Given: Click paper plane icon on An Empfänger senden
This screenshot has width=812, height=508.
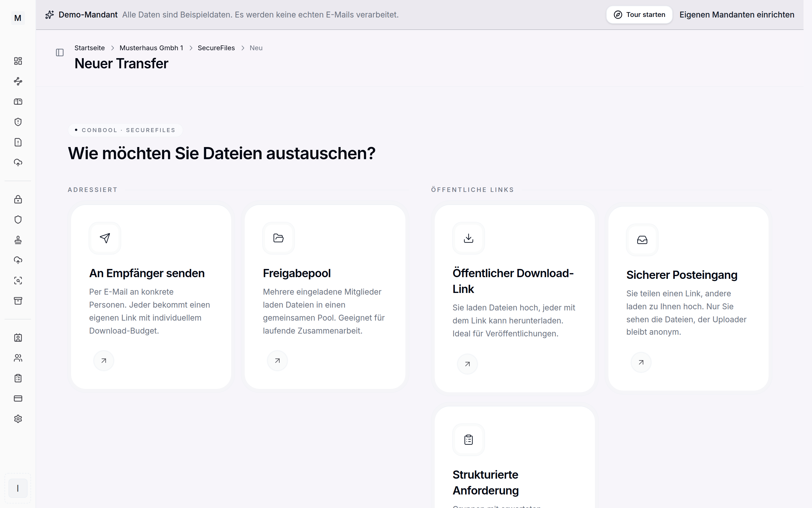Looking at the screenshot, I should [105, 238].
